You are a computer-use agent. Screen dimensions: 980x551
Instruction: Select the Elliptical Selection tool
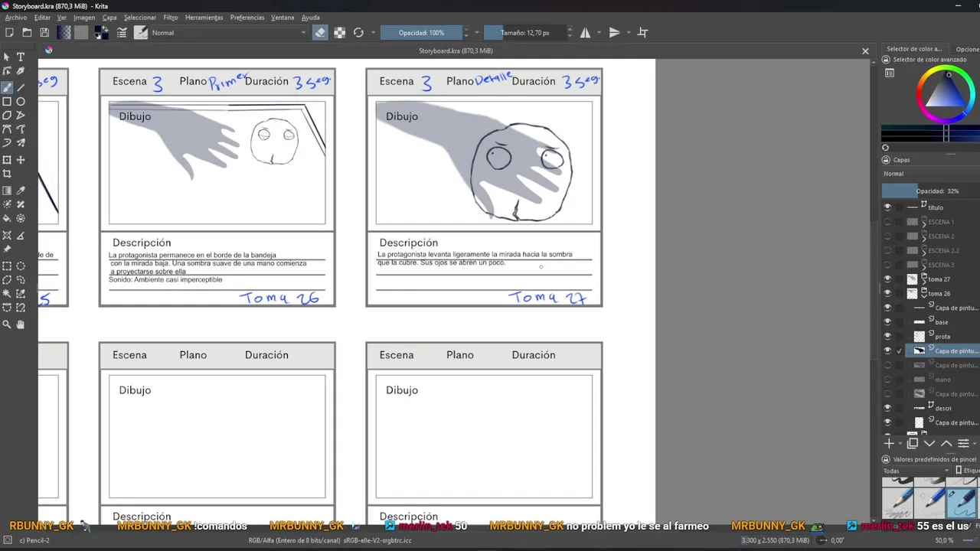tap(21, 266)
